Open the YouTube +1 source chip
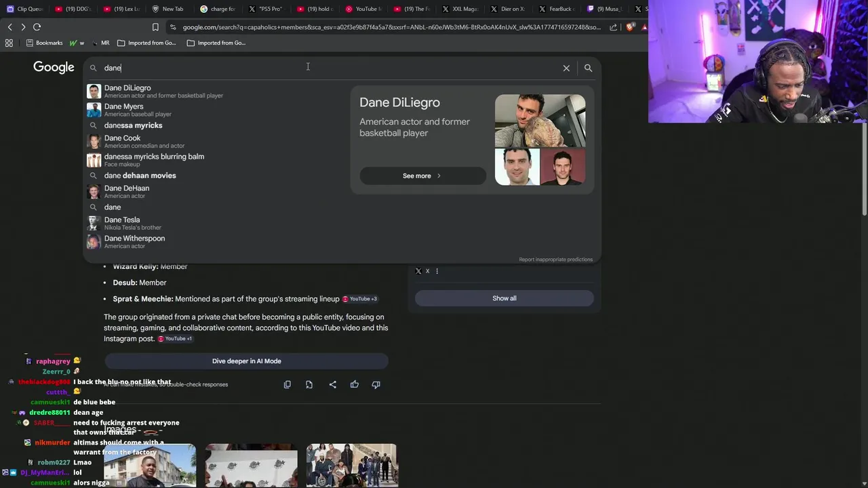868x488 pixels. point(175,338)
